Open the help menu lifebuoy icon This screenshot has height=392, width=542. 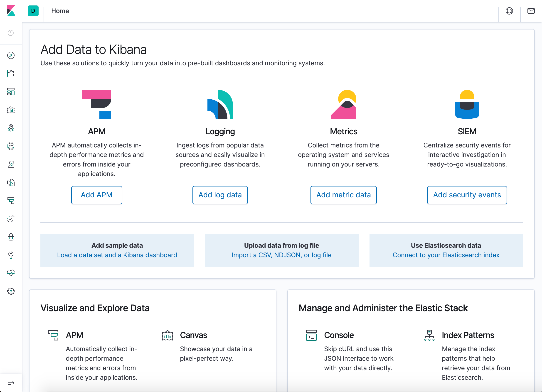[509, 11]
